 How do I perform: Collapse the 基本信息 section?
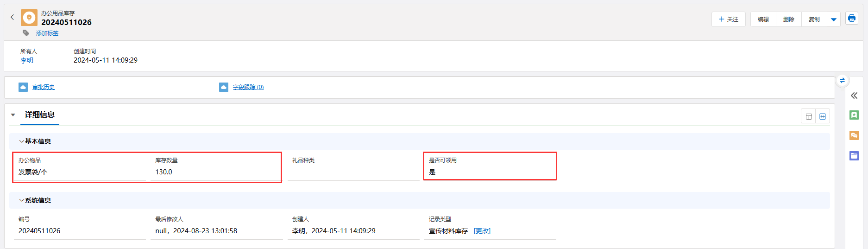(22, 141)
